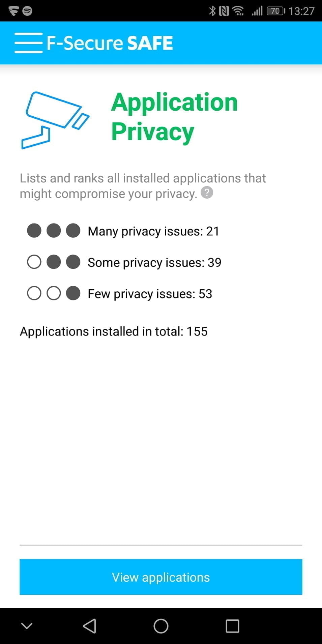Tap the F-Secure SAFE logo title
Viewport: 322px width, 644px height.
(x=110, y=43)
